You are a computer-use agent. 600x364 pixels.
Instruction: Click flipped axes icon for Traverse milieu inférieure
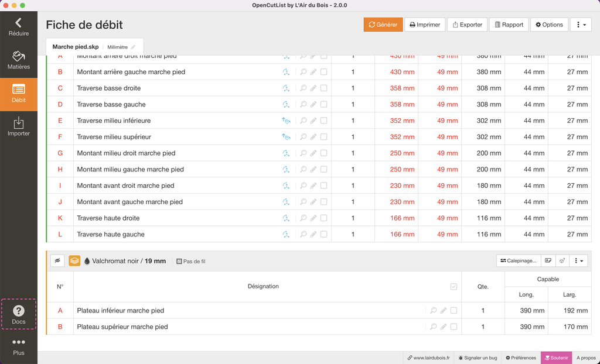[286, 121]
